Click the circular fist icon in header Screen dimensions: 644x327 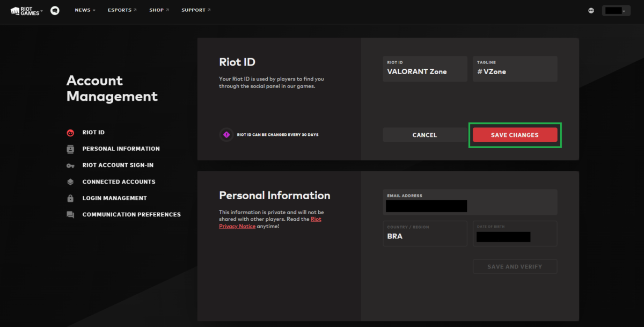point(55,10)
